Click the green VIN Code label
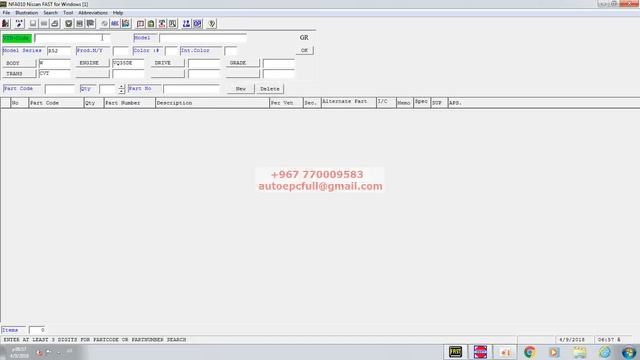Image resolution: width=640 pixels, height=360 pixels. pos(17,38)
